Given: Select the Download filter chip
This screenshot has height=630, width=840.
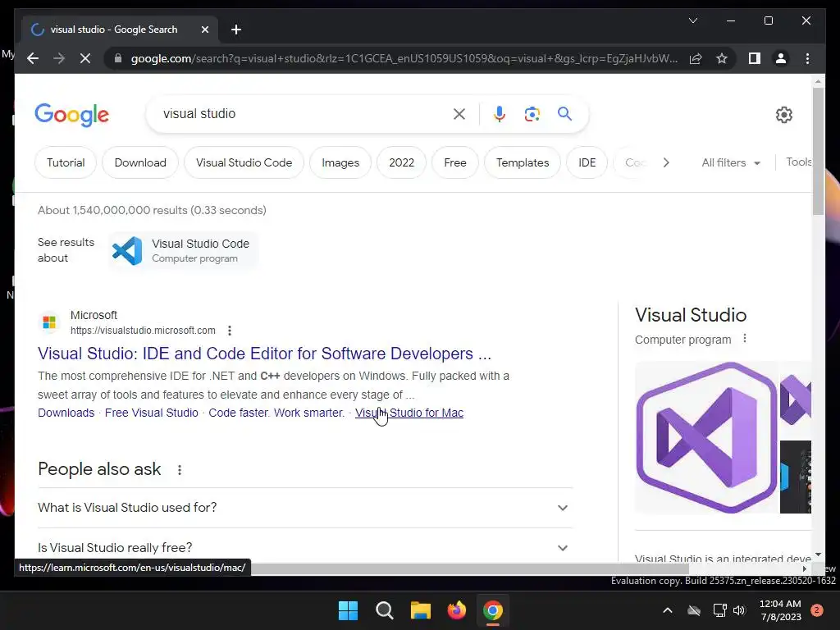Looking at the screenshot, I should pos(140,162).
